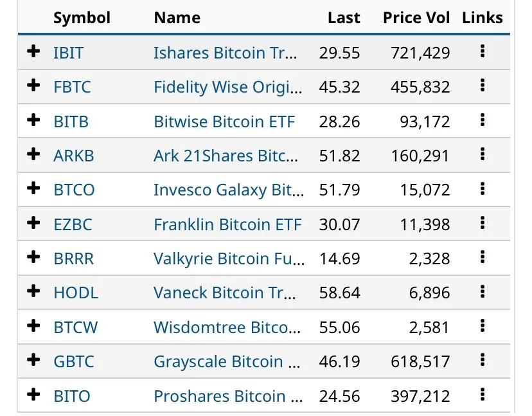The width and height of the screenshot is (532, 416).
Task: Expand the BITO row with plus icon
Action: click(33, 396)
